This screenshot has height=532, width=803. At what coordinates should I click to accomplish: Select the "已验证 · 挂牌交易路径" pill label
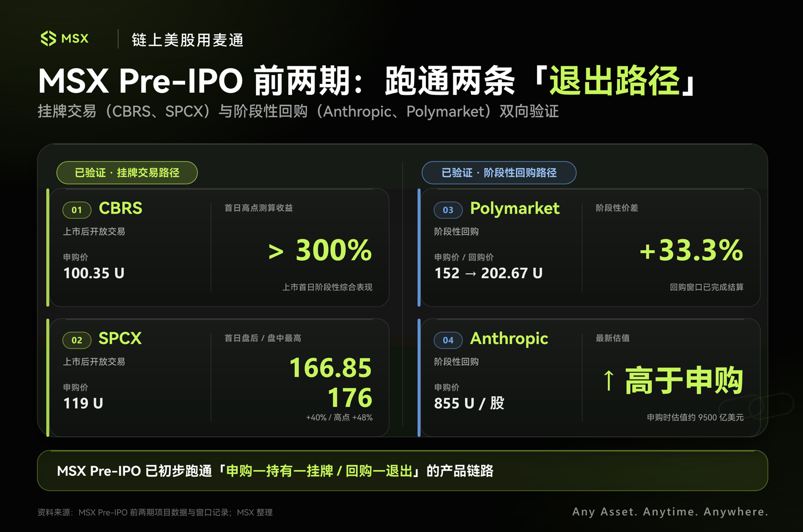(x=127, y=173)
